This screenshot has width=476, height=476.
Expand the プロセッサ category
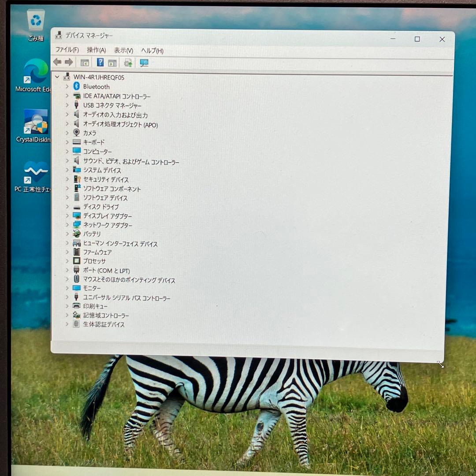[67, 261]
